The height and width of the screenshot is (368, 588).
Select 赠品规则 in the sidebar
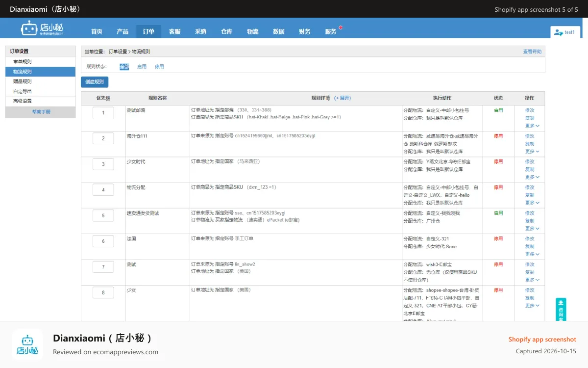click(x=40, y=81)
